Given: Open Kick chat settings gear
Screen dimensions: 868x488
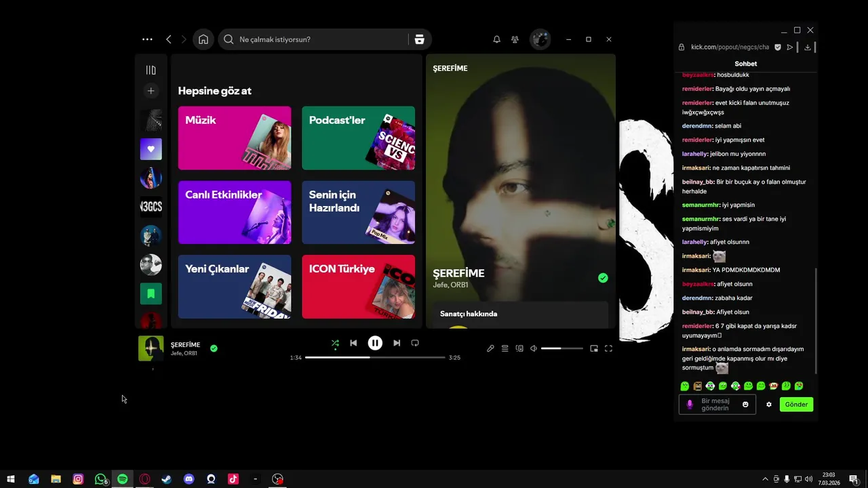Looking at the screenshot, I should [x=769, y=405].
